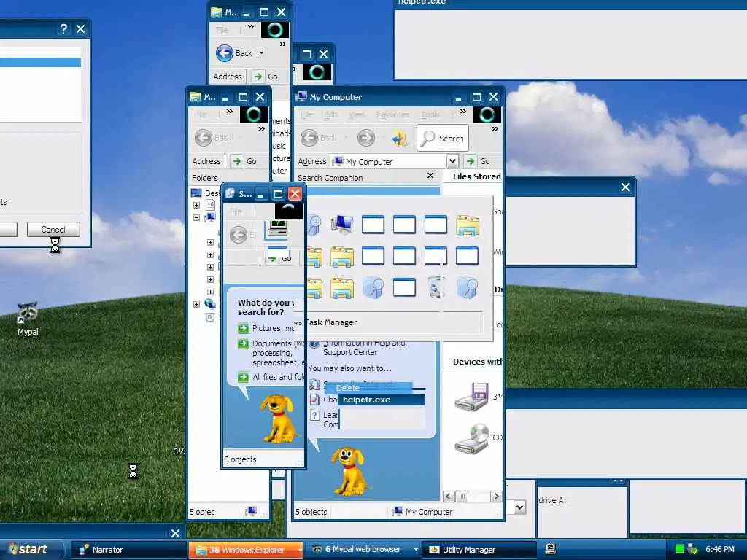
Task: Open Favorites menu in My Computer window
Action: tap(392, 114)
